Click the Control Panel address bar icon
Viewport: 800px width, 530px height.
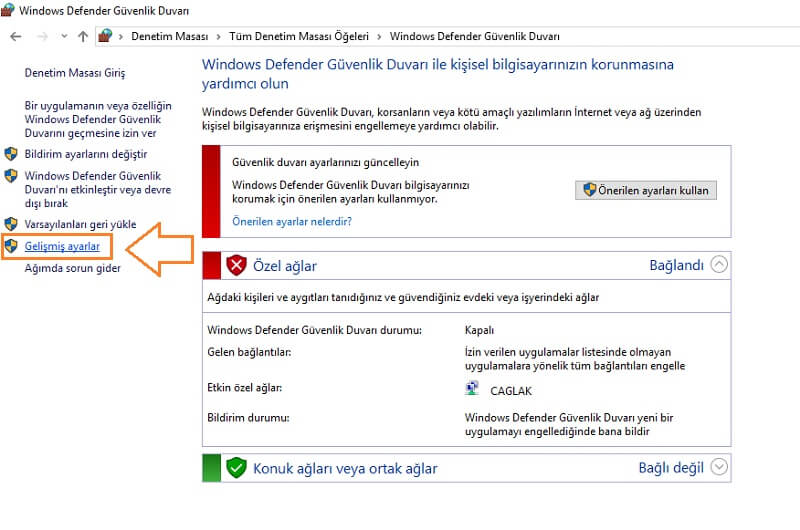pyautogui.click(x=105, y=36)
